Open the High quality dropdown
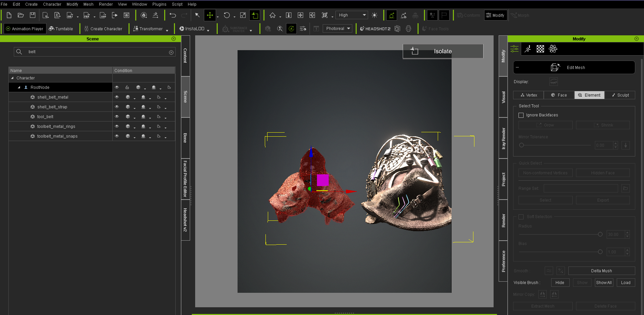Viewport: 644px width, 315px height. pyautogui.click(x=352, y=15)
